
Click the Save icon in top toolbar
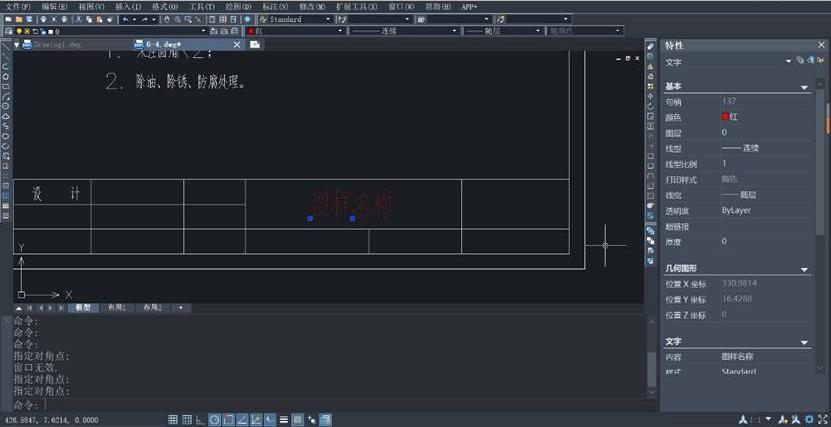(x=29, y=19)
